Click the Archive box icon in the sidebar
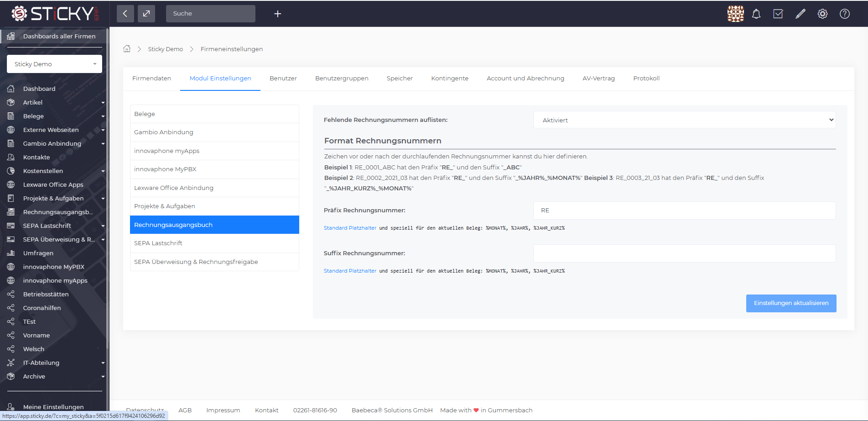This screenshot has width=868, height=421. (x=11, y=376)
